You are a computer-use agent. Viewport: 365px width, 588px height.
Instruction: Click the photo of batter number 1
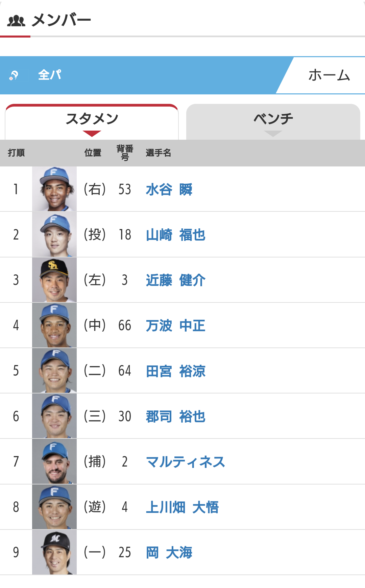click(54, 189)
